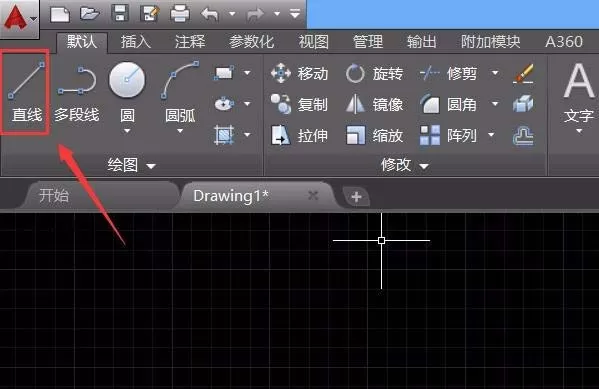Select the Circle (圆) tool

point(127,92)
